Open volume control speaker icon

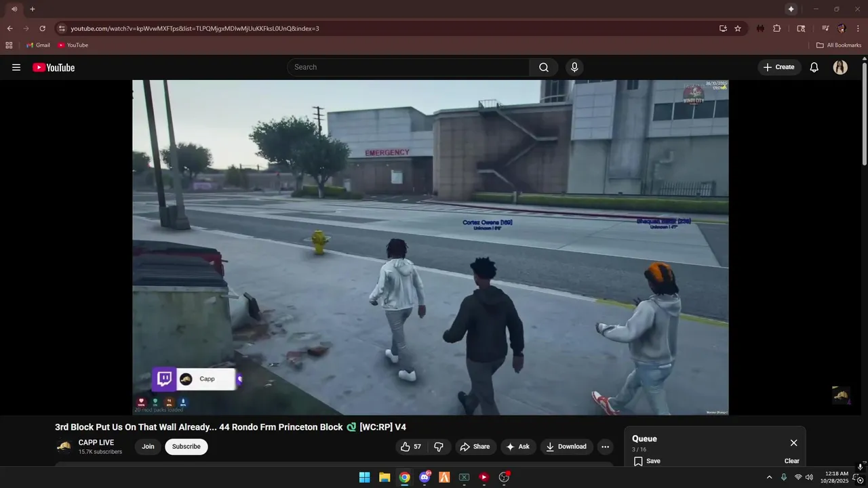[809, 477]
